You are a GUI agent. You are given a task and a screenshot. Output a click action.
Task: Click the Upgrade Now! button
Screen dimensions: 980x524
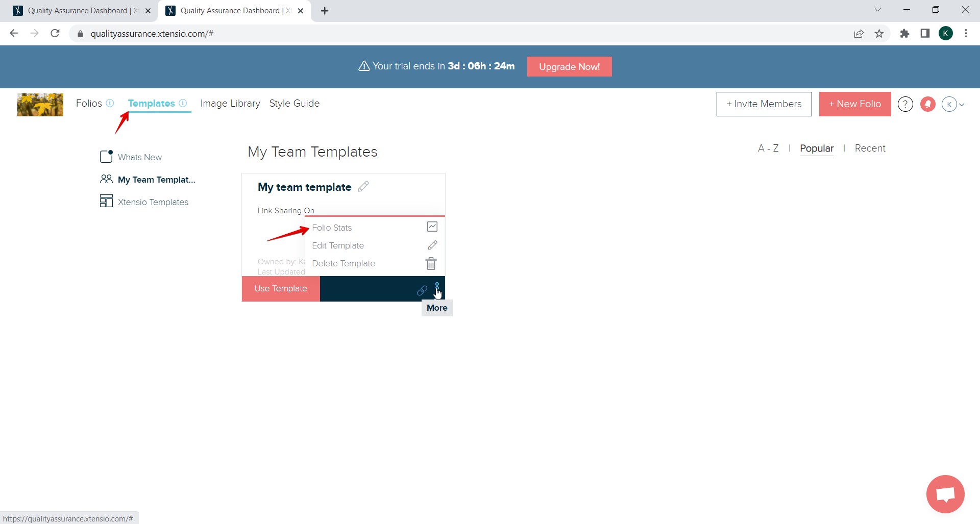(x=569, y=67)
